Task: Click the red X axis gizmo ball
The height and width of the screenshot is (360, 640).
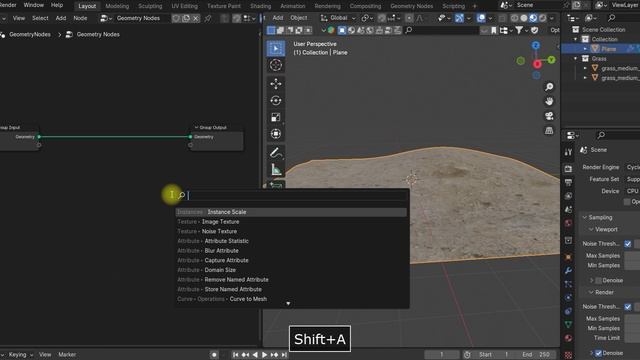Action: pyautogui.click(x=537, y=64)
